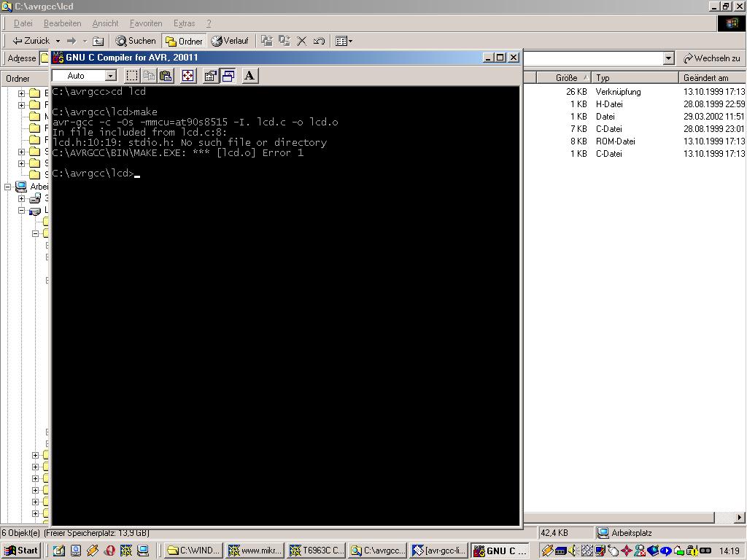Switch to www.mikr... taskbar window

click(255, 551)
